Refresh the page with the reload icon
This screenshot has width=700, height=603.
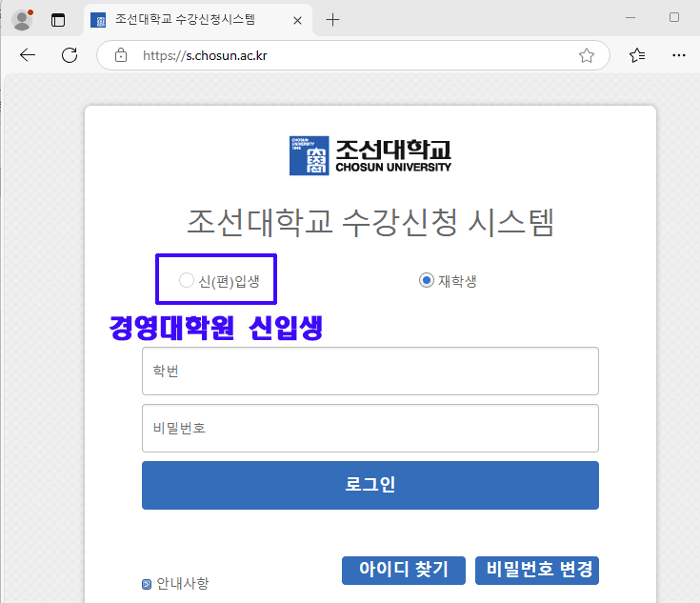[70, 55]
